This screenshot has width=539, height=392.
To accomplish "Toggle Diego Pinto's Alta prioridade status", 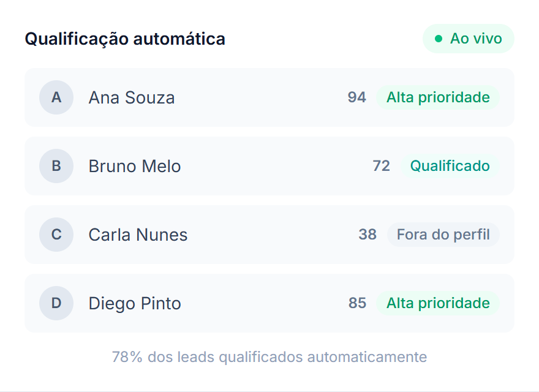I will (437, 303).
